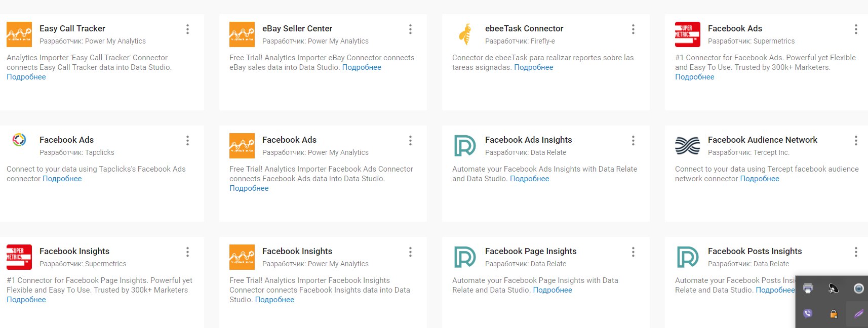Open Подробнее link for Easy Call Tracker
This screenshot has width=868, height=328.
[x=26, y=77]
